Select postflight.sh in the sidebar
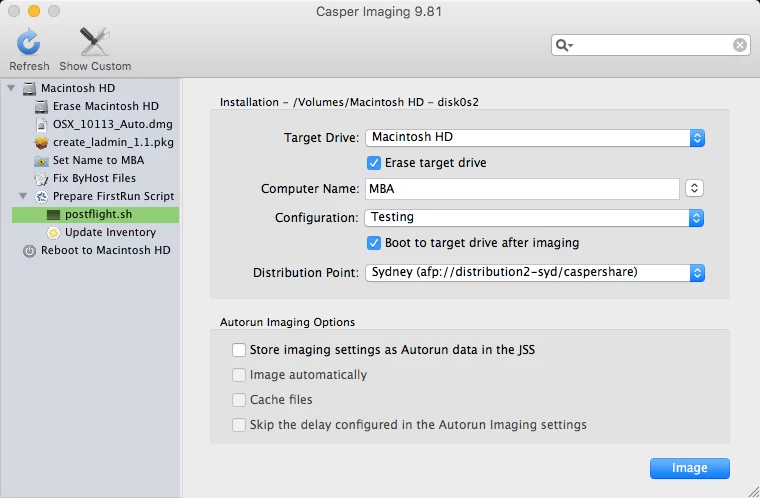 coord(95,214)
